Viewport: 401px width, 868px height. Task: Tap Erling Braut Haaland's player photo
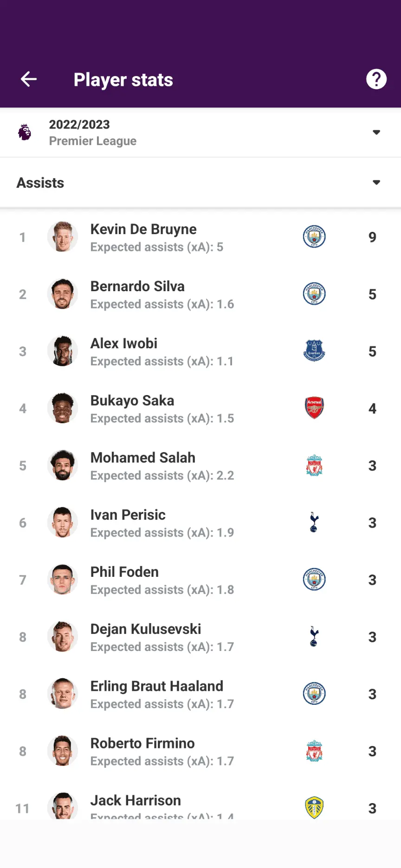(x=63, y=694)
